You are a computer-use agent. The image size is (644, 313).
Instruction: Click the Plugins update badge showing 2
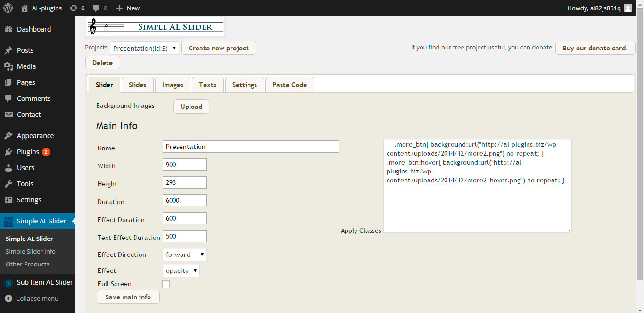pos(46,152)
